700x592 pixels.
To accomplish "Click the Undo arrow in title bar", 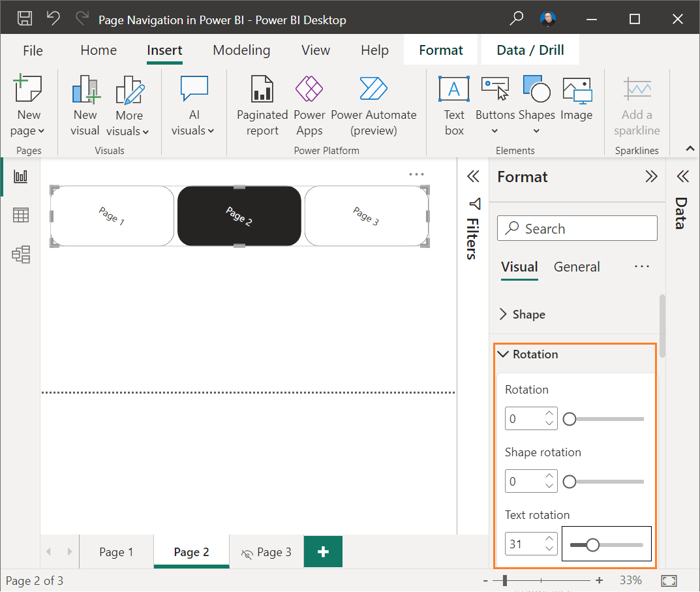I will coord(53,19).
